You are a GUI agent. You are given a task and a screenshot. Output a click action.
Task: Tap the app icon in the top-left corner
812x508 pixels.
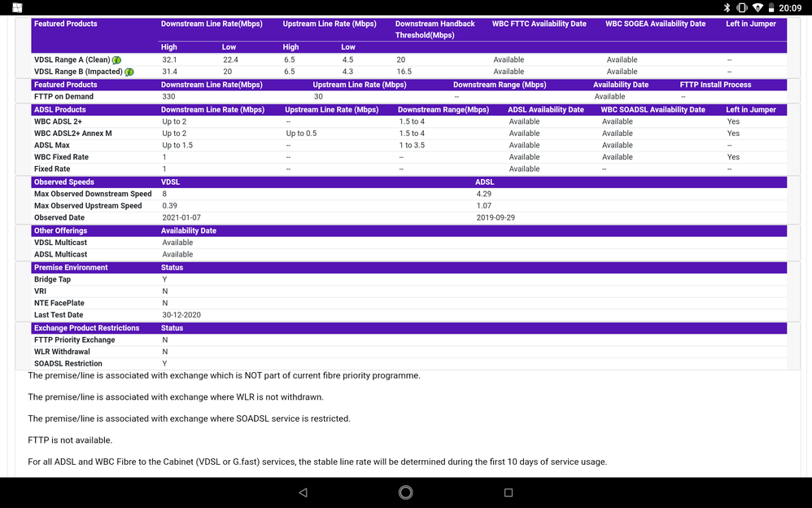(16, 7)
